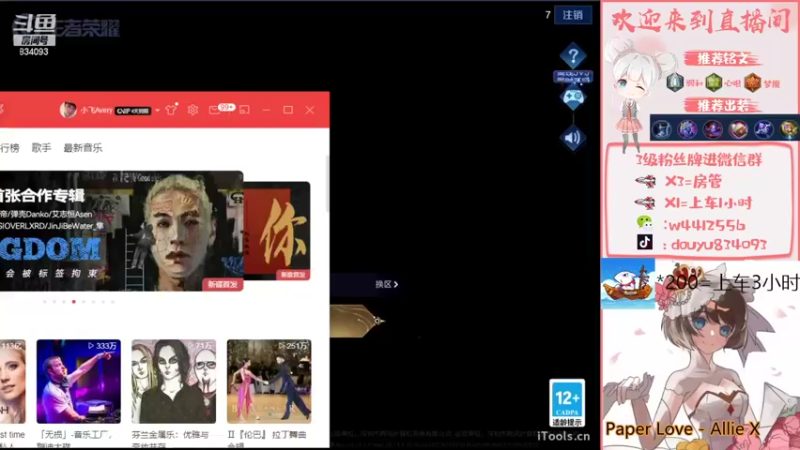Open the DJ playlist cover with 333万 plays
This screenshot has height=450, width=800.
(79, 381)
